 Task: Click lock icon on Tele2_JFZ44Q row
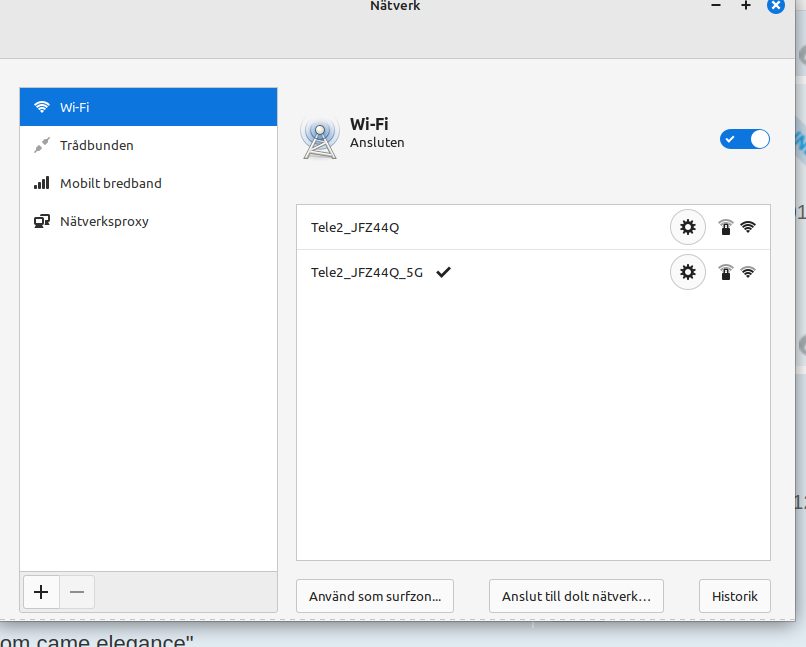pos(726,228)
